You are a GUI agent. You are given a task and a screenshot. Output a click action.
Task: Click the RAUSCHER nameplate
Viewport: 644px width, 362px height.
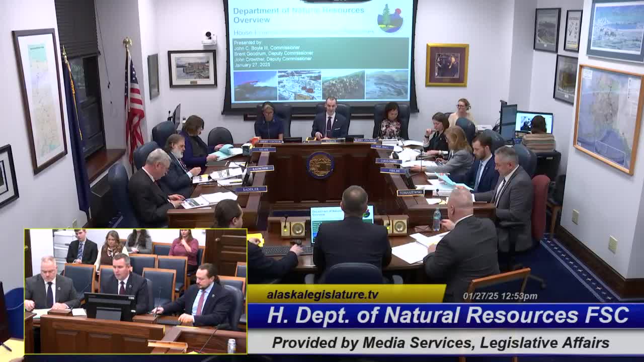261,168
